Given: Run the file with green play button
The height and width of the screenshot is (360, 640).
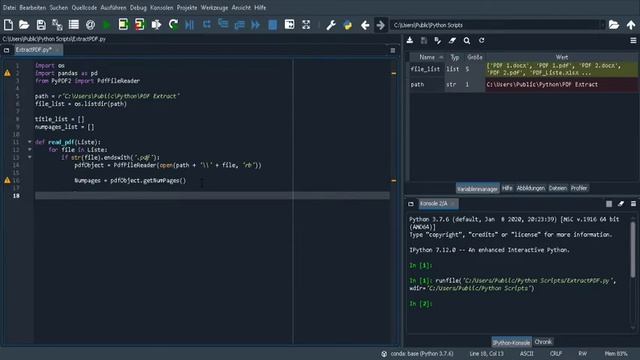Looking at the screenshot, I should coord(107,25).
